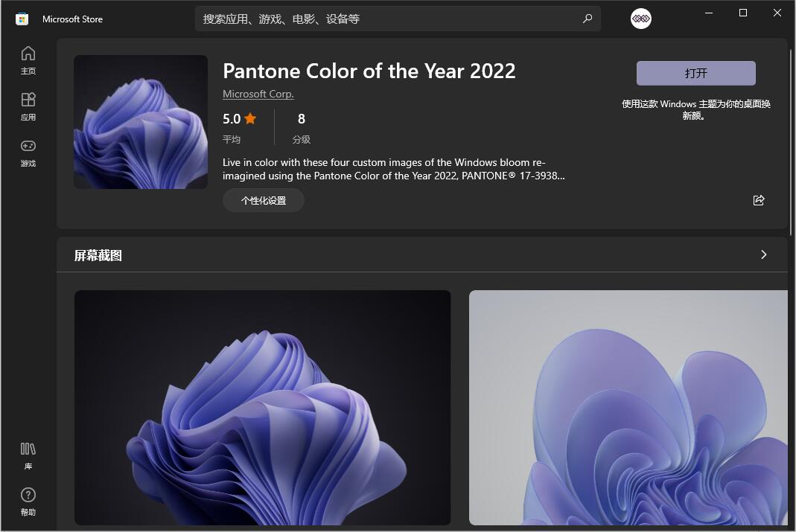
Task: Open the Library (库) section
Action: click(28, 455)
